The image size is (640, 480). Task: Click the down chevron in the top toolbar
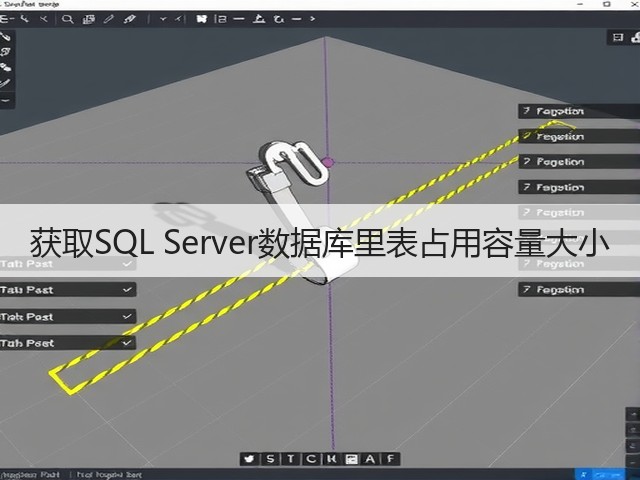pyautogui.click(x=163, y=19)
